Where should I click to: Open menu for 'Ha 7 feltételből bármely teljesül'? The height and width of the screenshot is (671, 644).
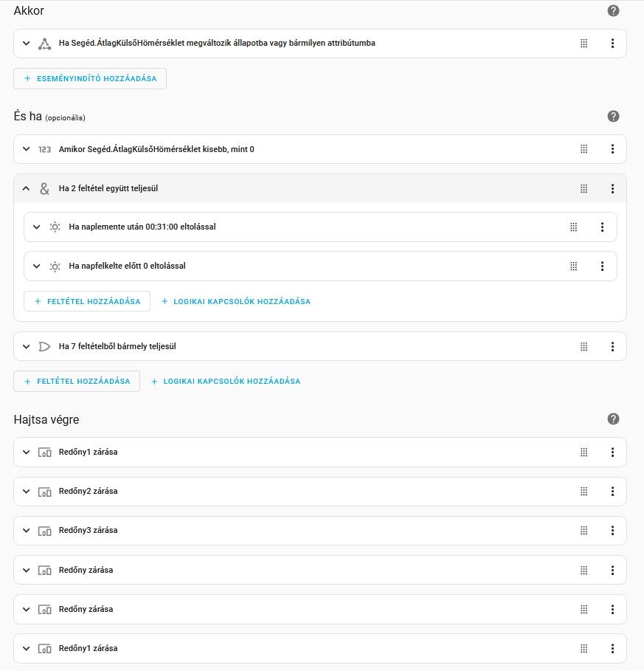point(612,347)
